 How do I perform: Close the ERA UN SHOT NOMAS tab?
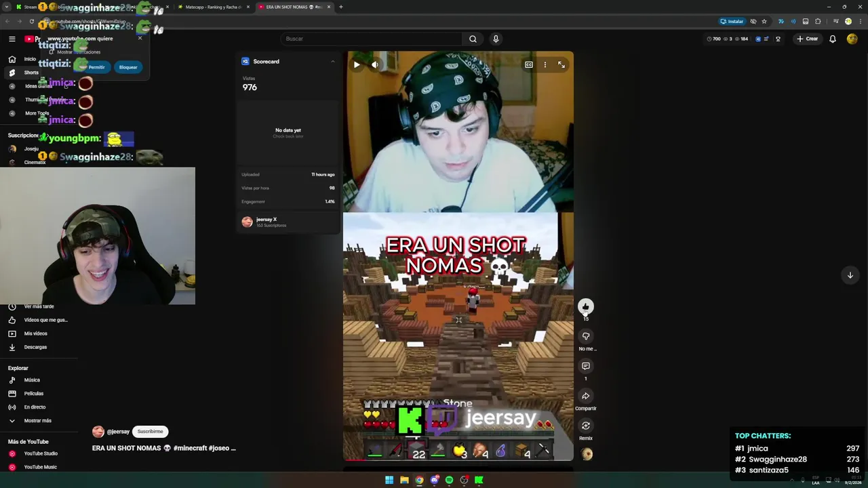[329, 7]
